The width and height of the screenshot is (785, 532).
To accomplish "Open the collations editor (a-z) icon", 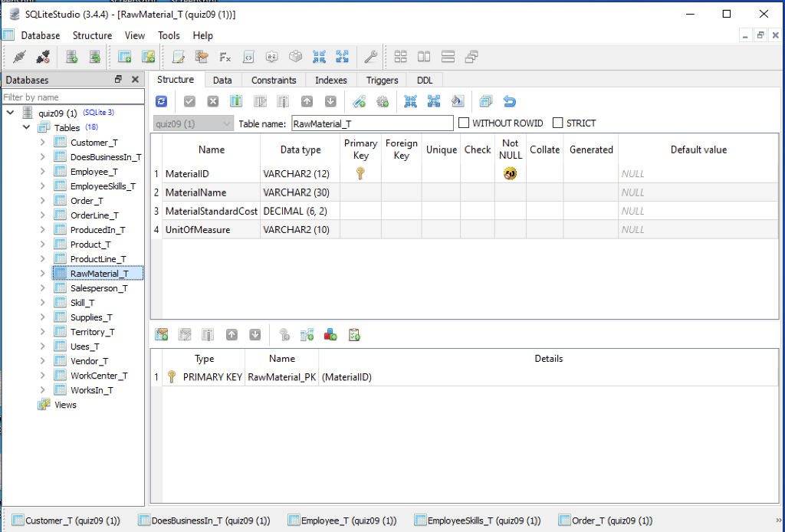I will pyautogui.click(x=272, y=57).
